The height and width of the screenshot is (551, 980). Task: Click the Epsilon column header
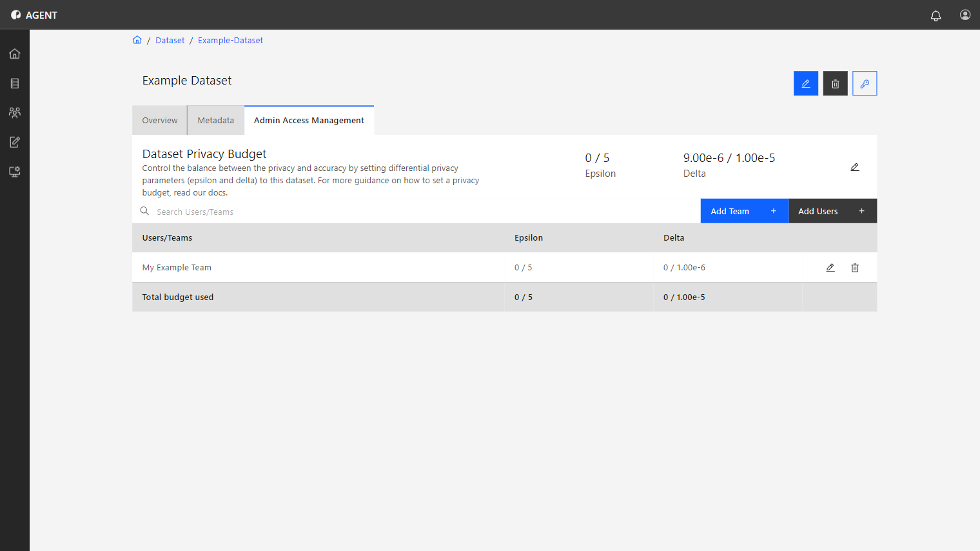pyautogui.click(x=529, y=238)
